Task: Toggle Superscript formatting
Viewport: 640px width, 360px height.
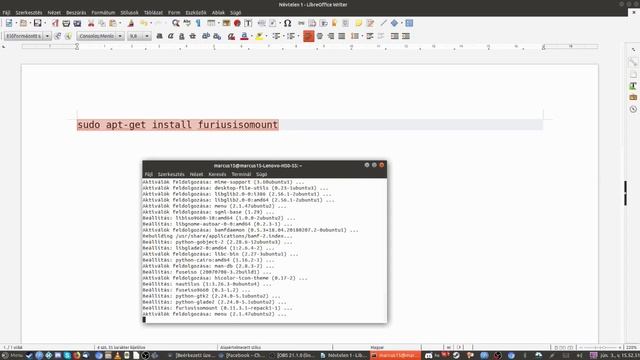Action: click(206, 36)
